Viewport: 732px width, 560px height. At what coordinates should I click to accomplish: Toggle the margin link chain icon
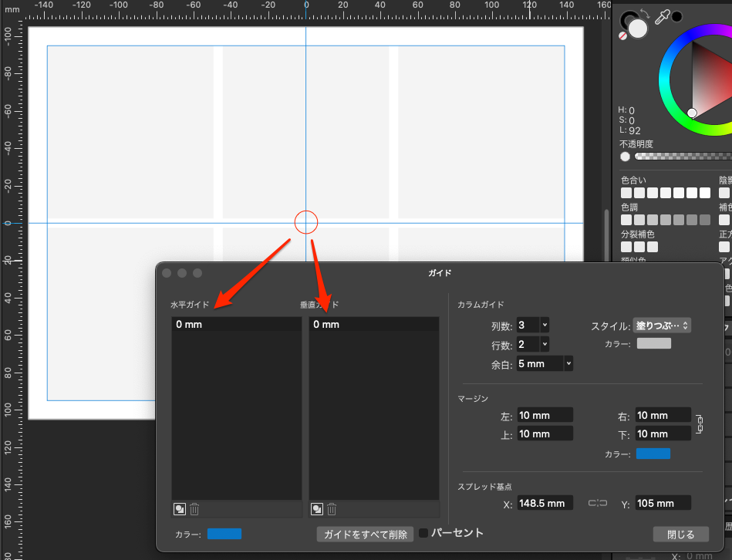[x=699, y=424]
